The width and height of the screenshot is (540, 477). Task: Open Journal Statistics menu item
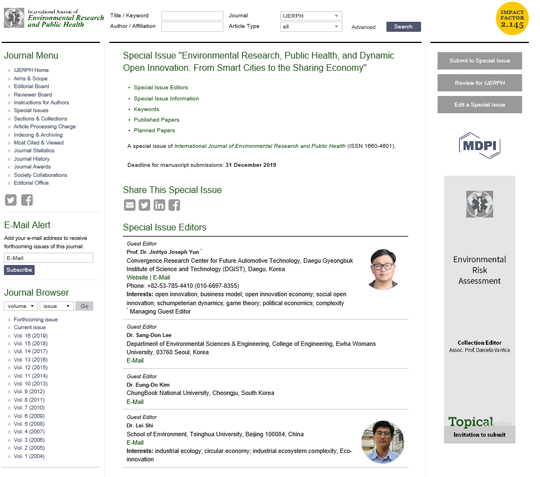[34, 151]
